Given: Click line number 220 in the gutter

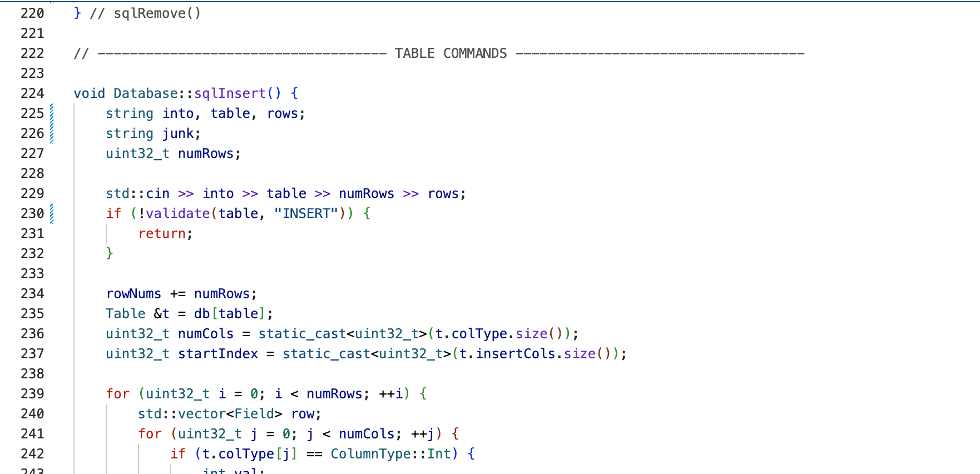Looking at the screenshot, I should 32,13.
